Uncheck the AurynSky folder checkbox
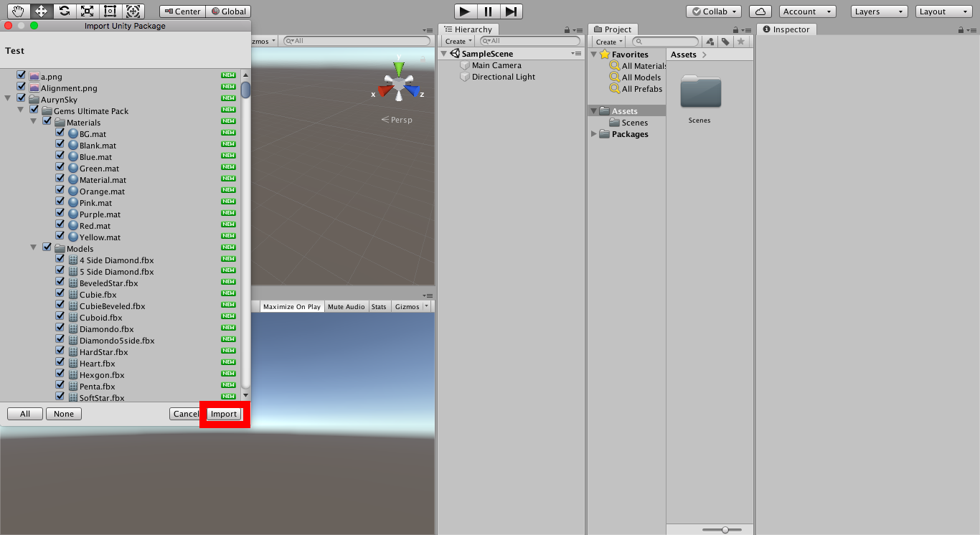980x535 pixels. click(21, 98)
